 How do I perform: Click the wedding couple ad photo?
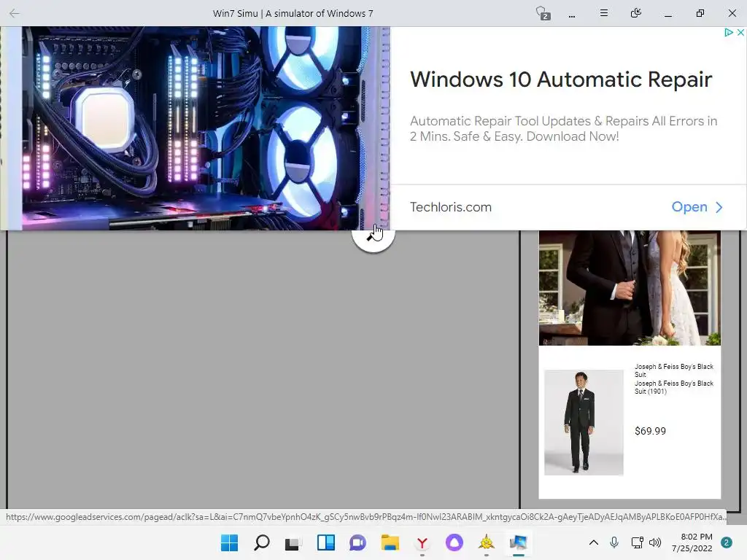coord(630,287)
